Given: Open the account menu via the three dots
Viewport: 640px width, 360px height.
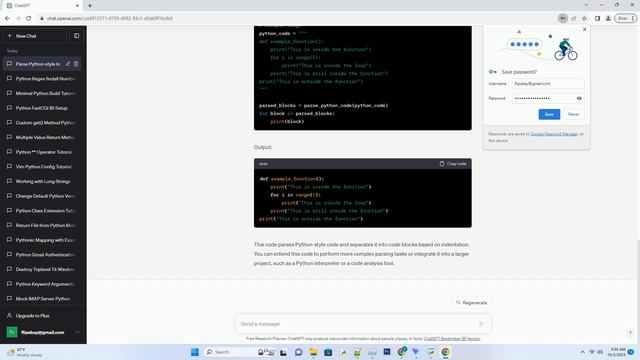Looking at the screenshot, I should pos(77,332).
